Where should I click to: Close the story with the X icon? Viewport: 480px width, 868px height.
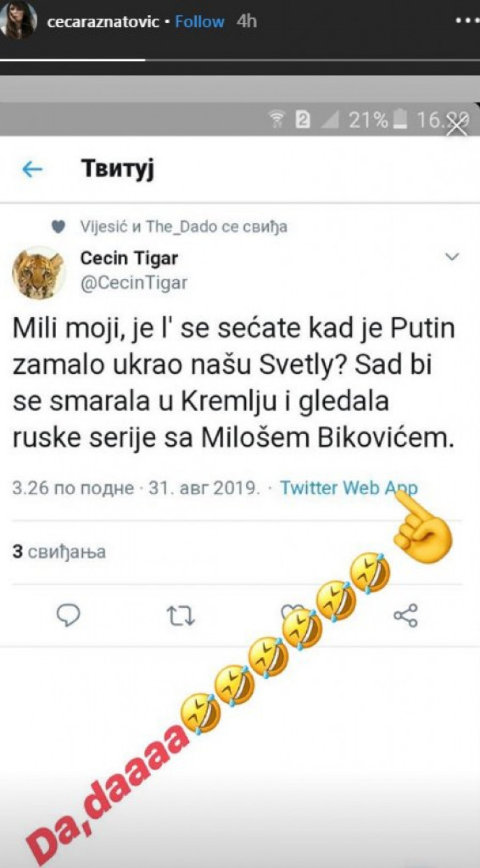(x=458, y=127)
